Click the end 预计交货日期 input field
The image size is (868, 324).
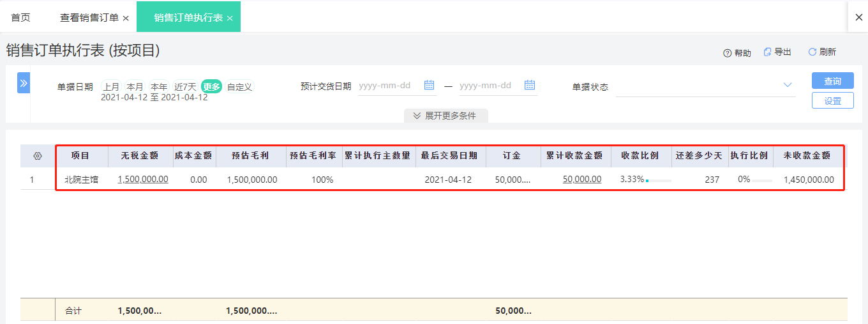(490, 86)
